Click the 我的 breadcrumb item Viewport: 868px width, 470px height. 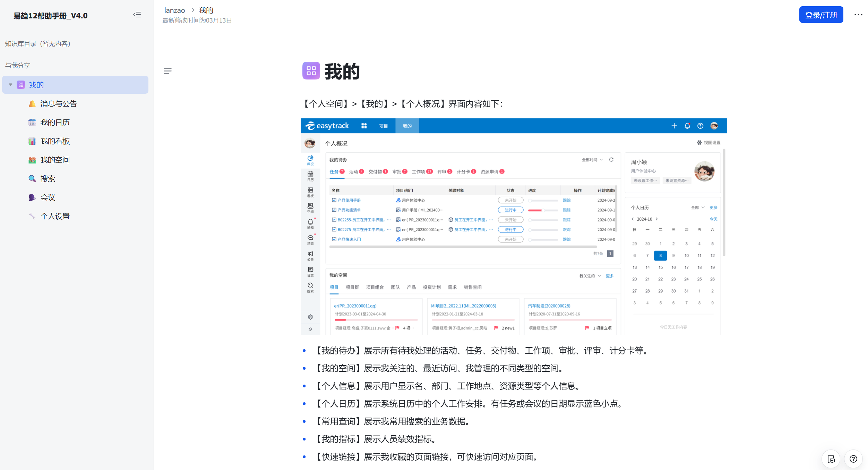pos(206,10)
